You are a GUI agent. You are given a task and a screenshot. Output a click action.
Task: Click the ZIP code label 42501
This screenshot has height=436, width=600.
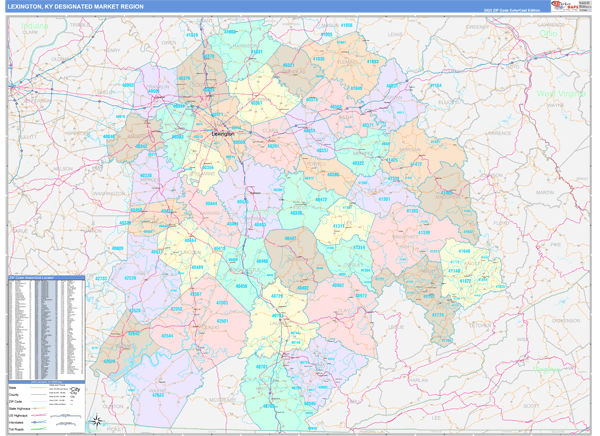(x=222, y=321)
